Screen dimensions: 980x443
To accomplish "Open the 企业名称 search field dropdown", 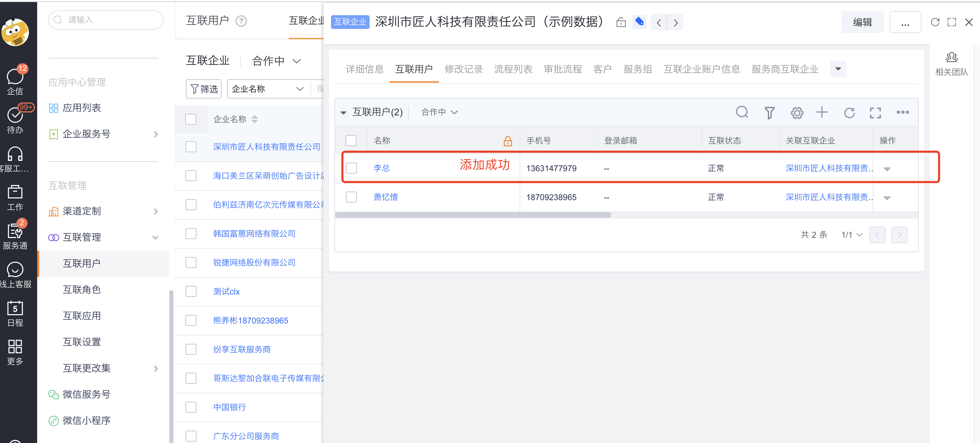I will [269, 89].
